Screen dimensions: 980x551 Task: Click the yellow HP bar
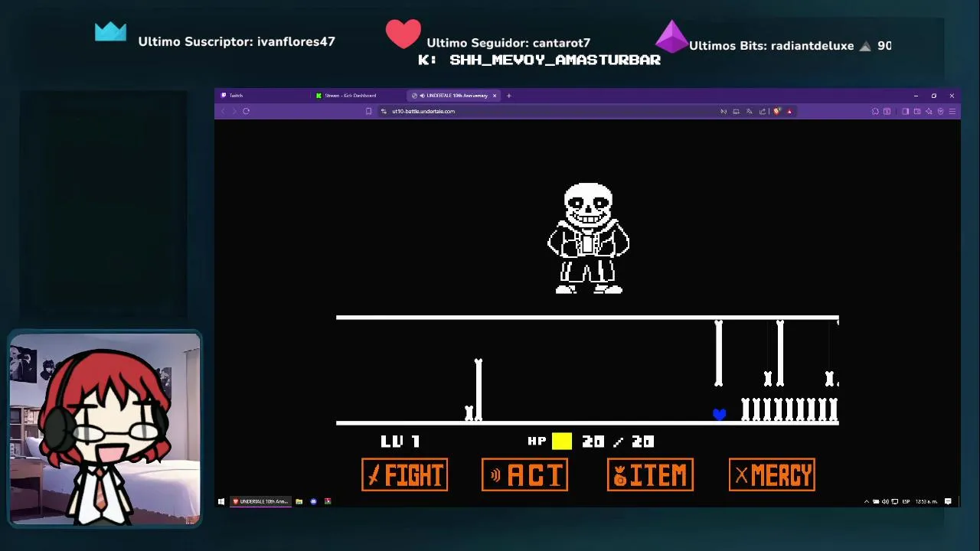pyautogui.click(x=562, y=441)
